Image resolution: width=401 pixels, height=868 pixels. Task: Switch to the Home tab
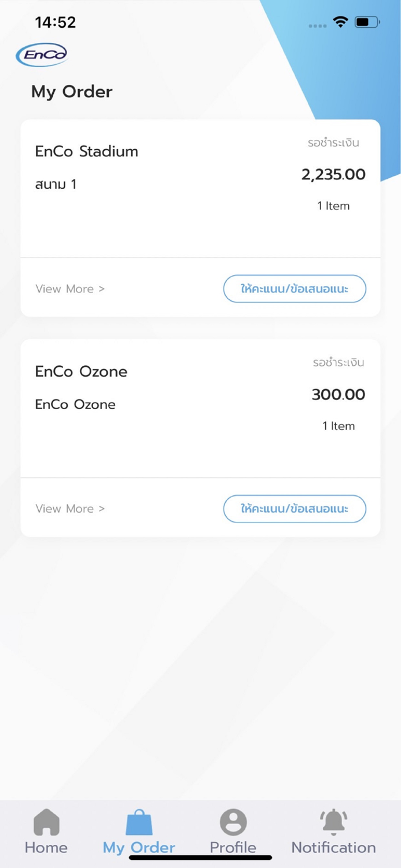(x=46, y=831)
